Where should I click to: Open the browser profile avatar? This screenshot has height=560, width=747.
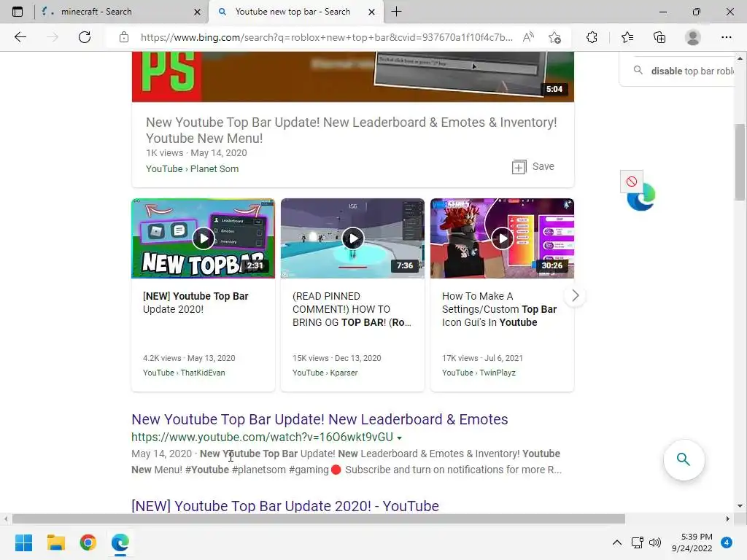[x=693, y=37]
